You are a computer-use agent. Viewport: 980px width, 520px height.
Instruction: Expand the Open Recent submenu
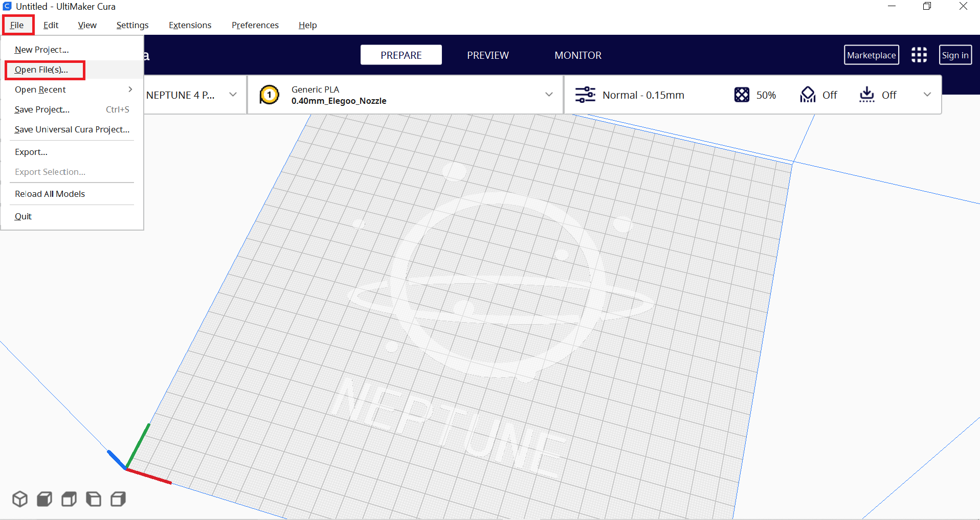pos(72,89)
